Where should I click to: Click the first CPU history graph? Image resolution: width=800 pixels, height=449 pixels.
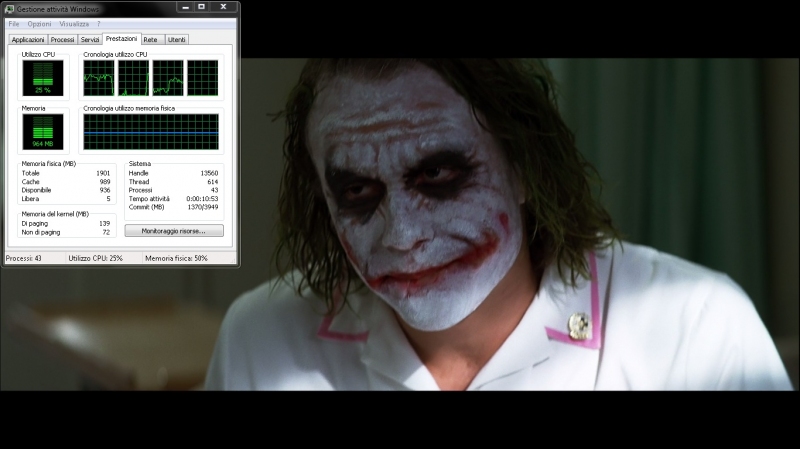(x=99, y=78)
